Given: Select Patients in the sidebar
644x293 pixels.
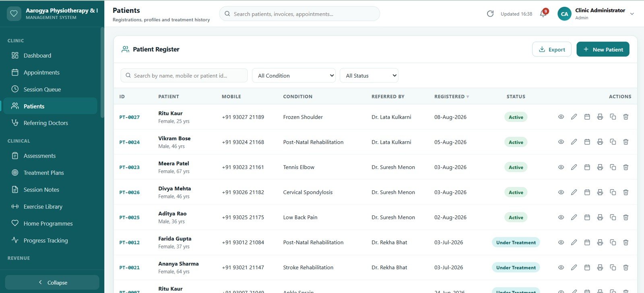Looking at the screenshot, I should coord(50,106).
